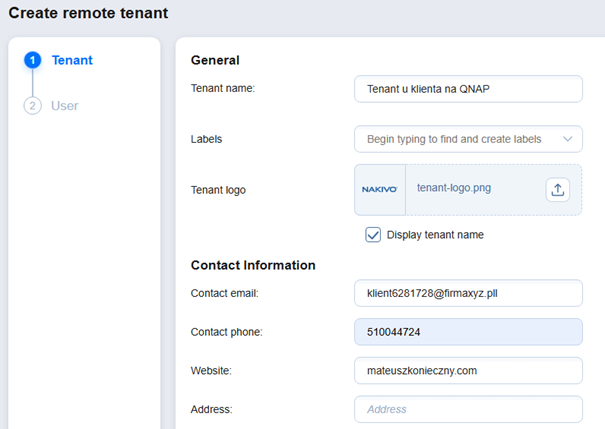The height and width of the screenshot is (429, 605).
Task: Select the empty Address field
Action: [468, 409]
